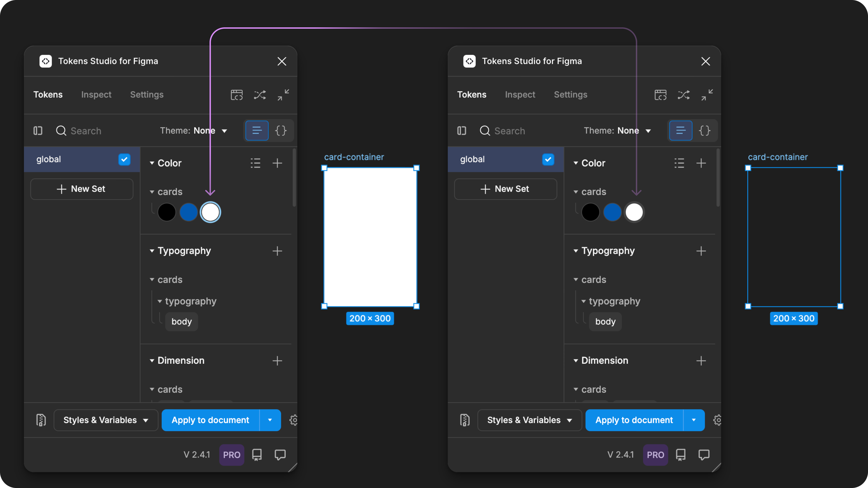The image size is (868, 488).
Task: Select the Tokens tab in right panel
Action: pyautogui.click(x=472, y=95)
